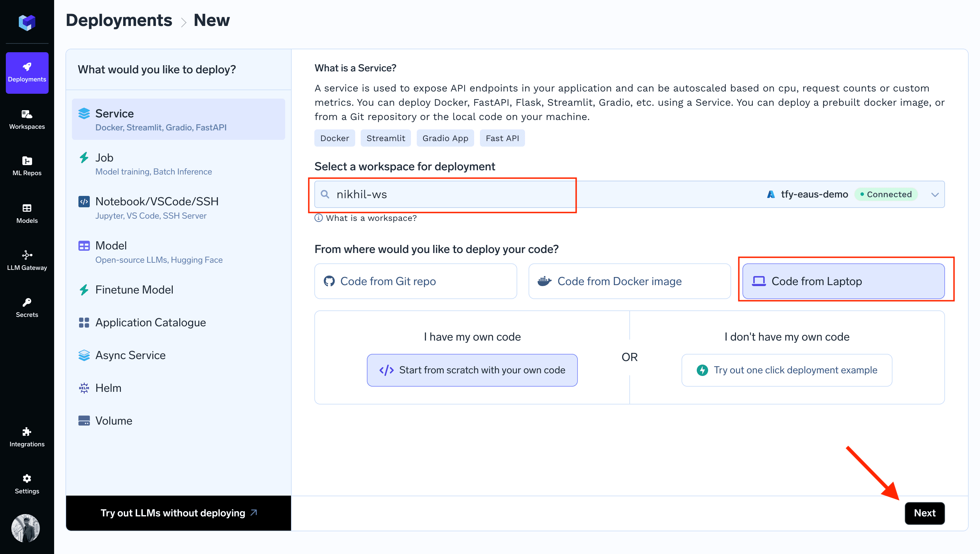Image resolution: width=980 pixels, height=554 pixels.
Task: Click the info icon beside workspace help
Action: [x=319, y=218]
